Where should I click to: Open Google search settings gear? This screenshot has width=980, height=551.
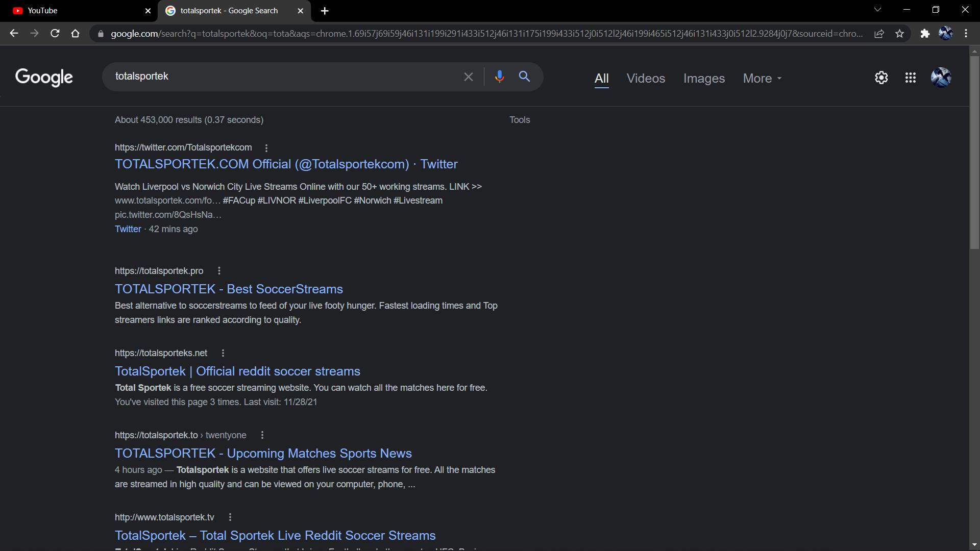pos(881,78)
